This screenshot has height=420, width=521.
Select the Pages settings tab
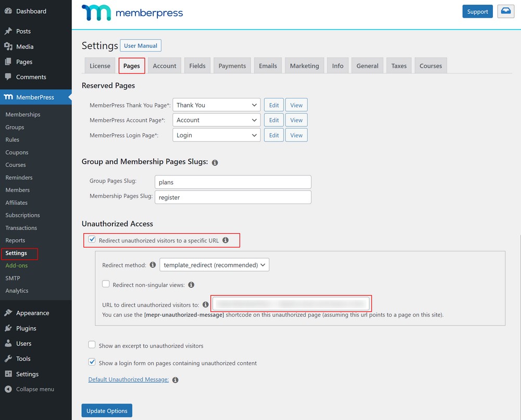pyautogui.click(x=132, y=66)
